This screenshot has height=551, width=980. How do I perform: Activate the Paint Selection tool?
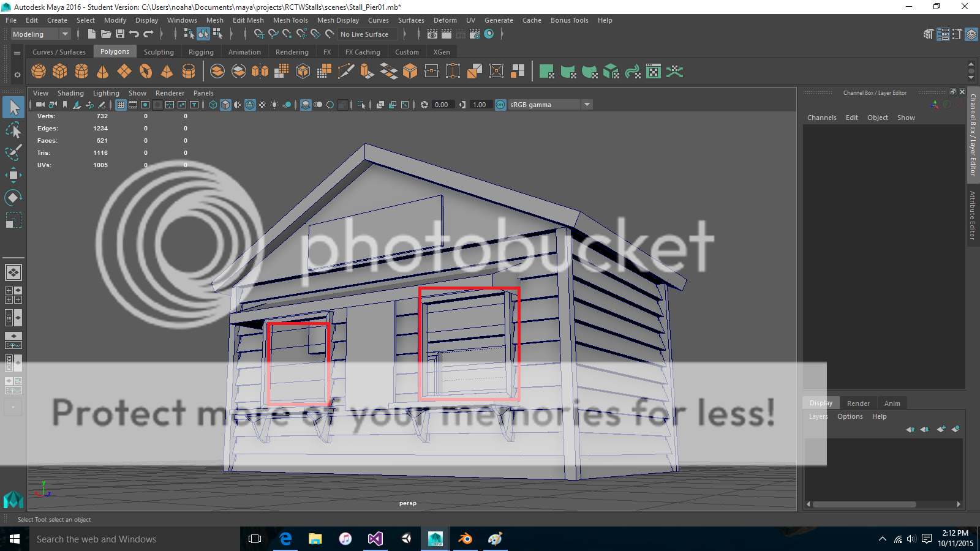tap(13, 152)
